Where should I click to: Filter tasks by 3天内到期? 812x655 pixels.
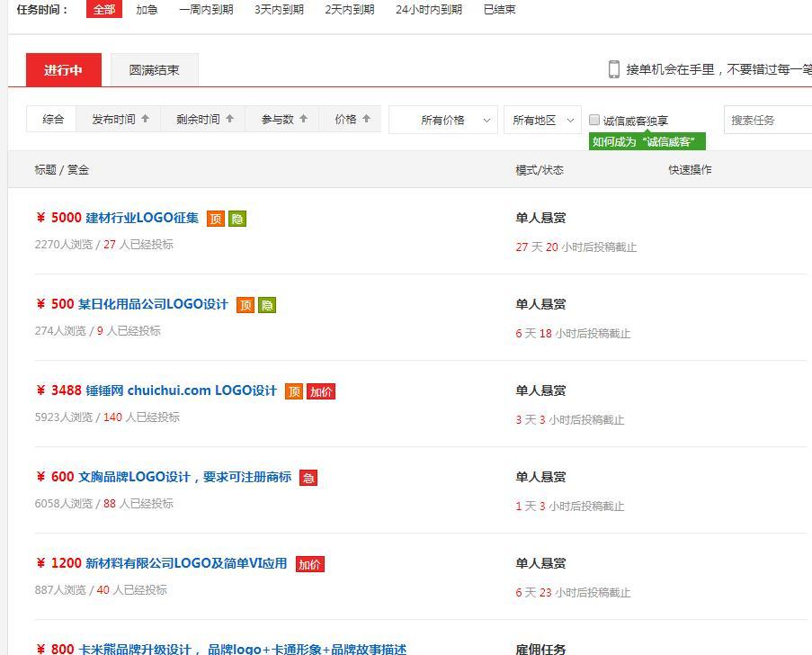pyautogui.click(x=279, y=9)
